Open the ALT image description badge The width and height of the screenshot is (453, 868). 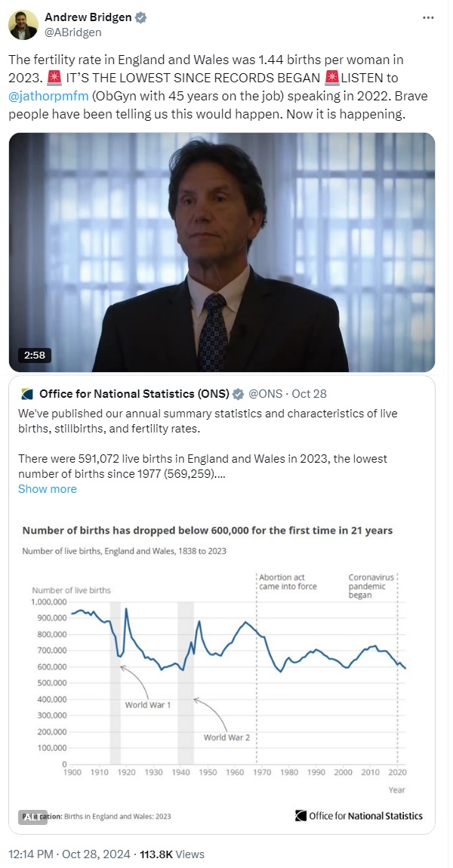[x=32, y=817]
